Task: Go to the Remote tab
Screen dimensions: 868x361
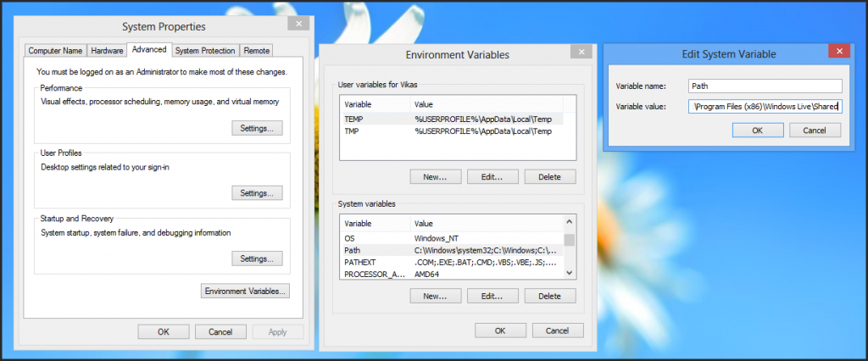Action: [x=257, y=51]
